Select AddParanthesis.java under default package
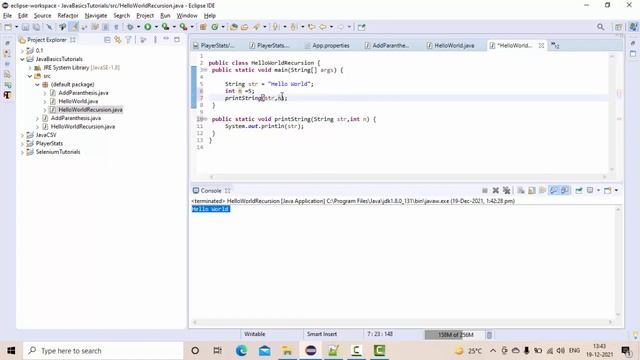Viewport: 640px width, 360px height. coord(83,93)
